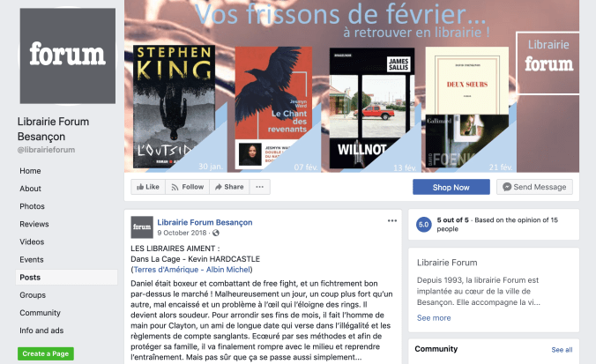Click the green Create a Page button
Image resolution: width=596 pixels, height=364 pixels.
[46, 353]
